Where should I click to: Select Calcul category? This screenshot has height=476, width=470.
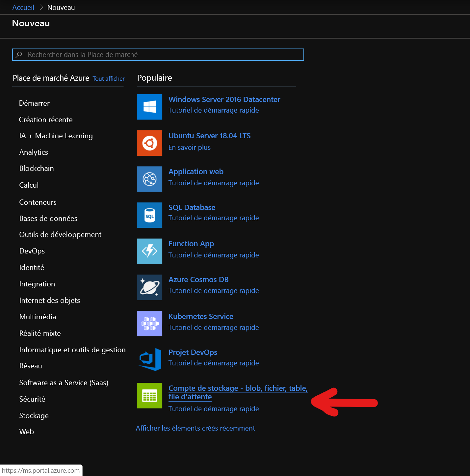click(29, 185)
